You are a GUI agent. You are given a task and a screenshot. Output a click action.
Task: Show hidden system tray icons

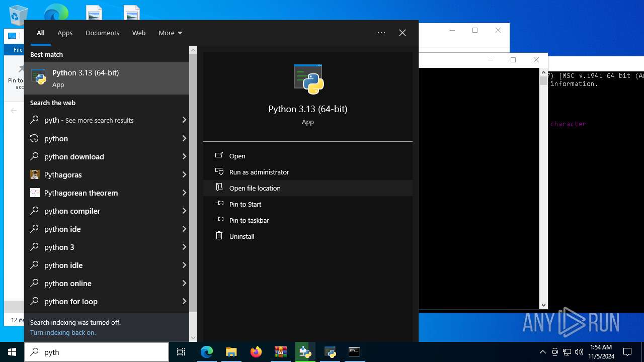coord(542,352)
